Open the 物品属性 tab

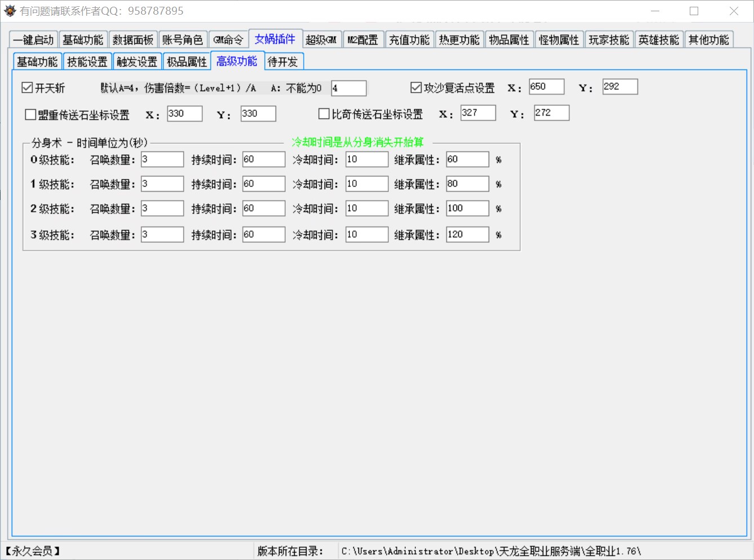click(509, 39)
